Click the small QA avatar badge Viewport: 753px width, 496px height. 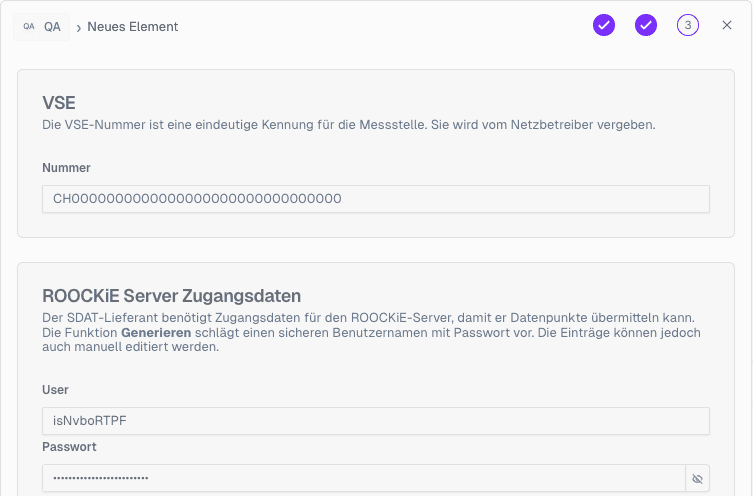[x=28, y=27]
